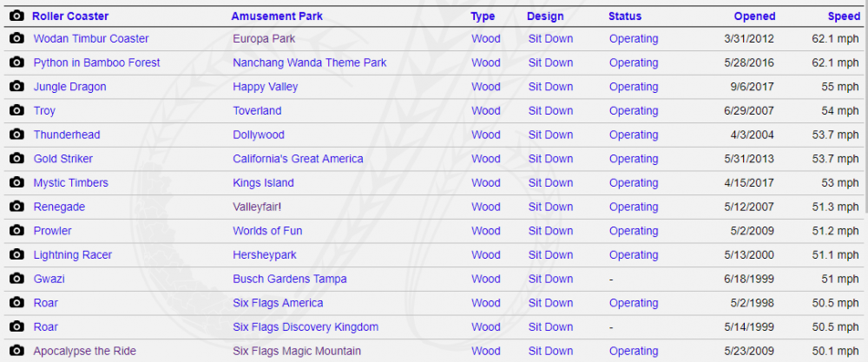Sort by the Amusement Park header

click(x=277, y=16)
